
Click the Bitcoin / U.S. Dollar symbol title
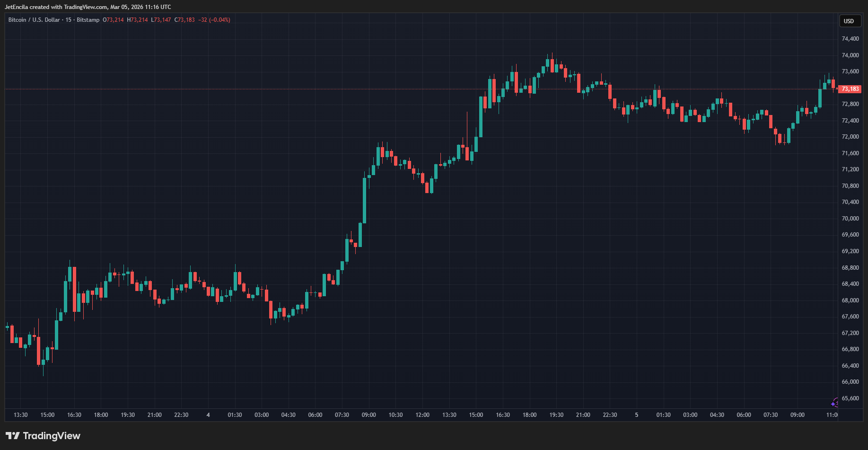(x=34, y=20)
